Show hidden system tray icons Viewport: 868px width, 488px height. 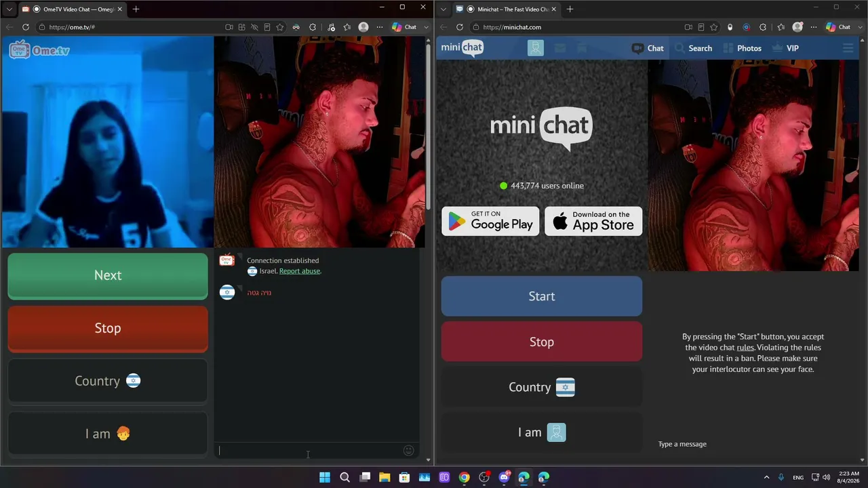(x=766, y=477)
